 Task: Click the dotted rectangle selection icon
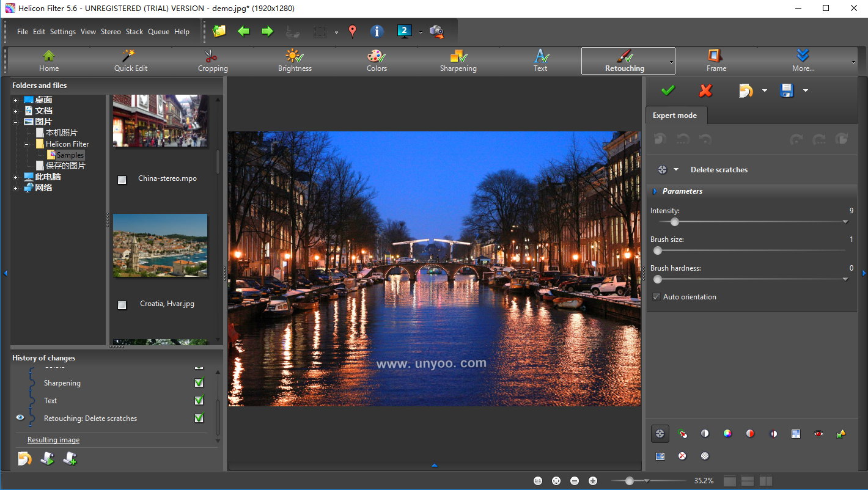pos(320,32)
